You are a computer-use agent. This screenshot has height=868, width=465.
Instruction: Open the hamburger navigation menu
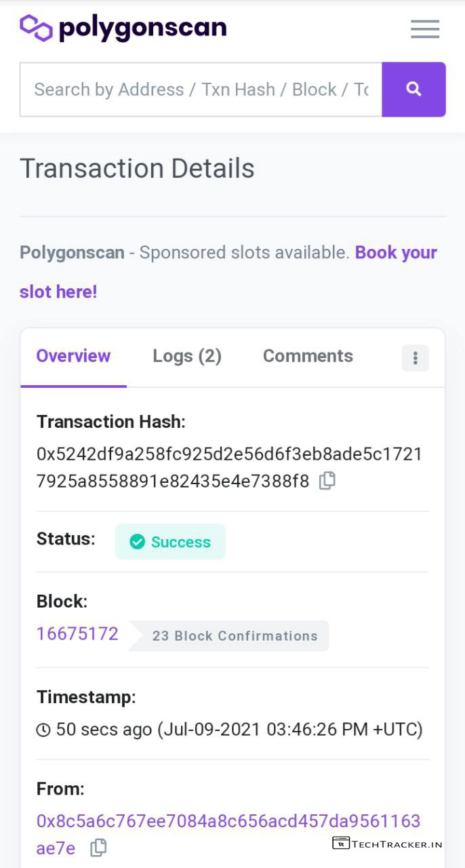pyautogui.click(x=425, y=29)
